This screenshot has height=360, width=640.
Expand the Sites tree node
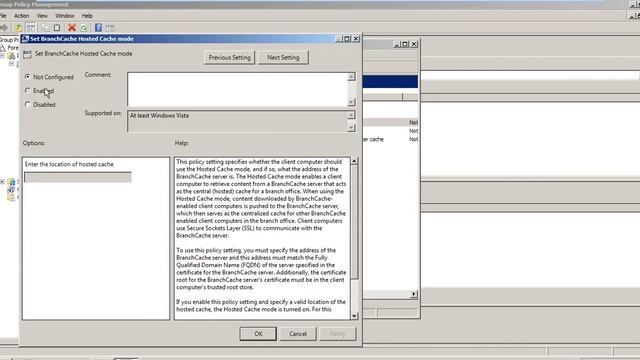click(x=2, y=182)
